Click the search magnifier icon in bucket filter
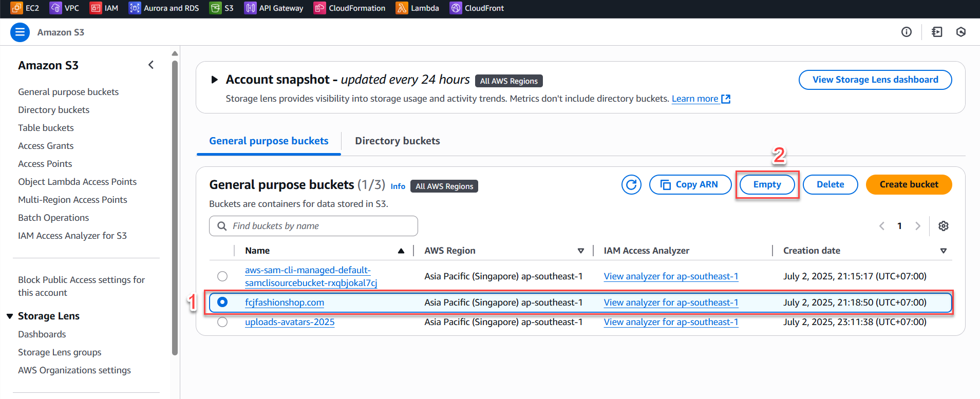 [x=222, y=226]
